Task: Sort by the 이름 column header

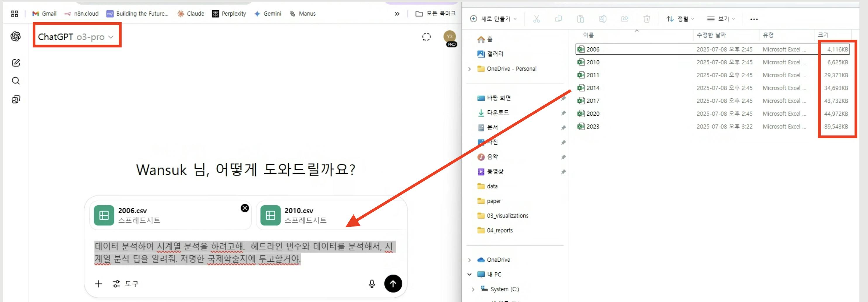Action: point(588,35)
